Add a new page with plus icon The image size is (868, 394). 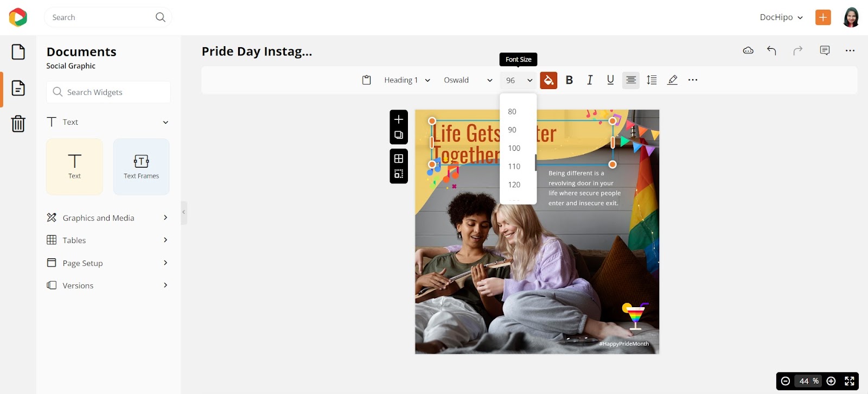(399, 119)
